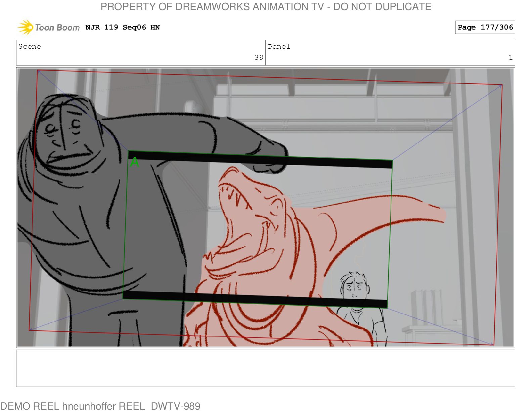
Task: Click scene number 39
Action: tap(259, 57)
